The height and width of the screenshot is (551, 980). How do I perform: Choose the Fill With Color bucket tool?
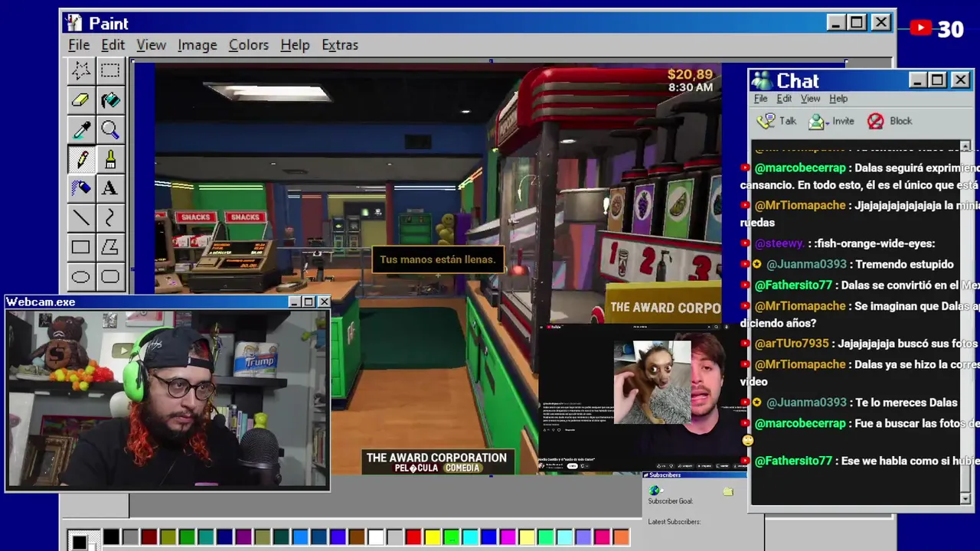(x=110, y=100)
